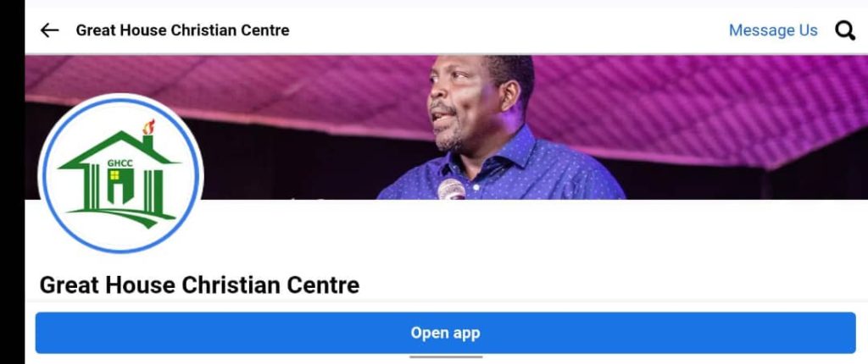Click the green chimney on the logo roof
Viewport: 868px width, 364px height.
[x=147, y=141]
